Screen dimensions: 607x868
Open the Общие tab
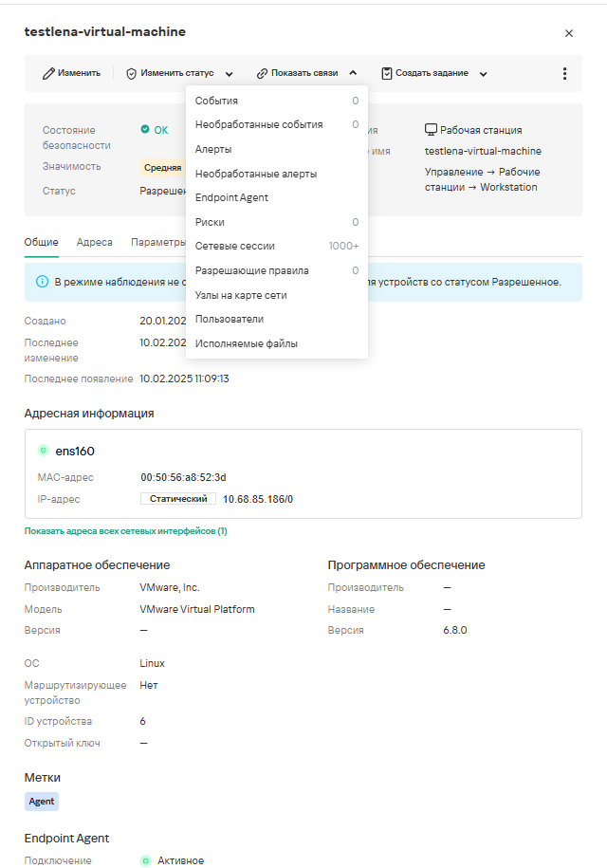(x=41, y=242)
